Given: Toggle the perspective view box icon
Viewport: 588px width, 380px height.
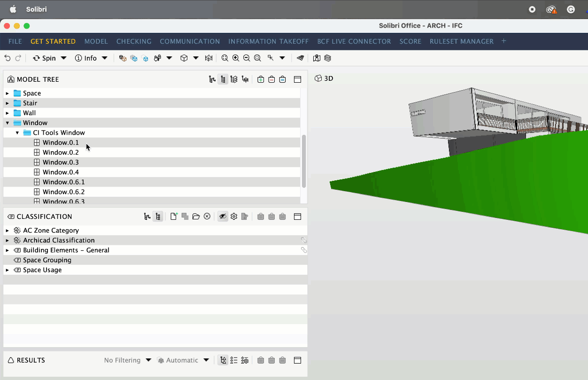Looking at the screenshot, I should 209,58.
